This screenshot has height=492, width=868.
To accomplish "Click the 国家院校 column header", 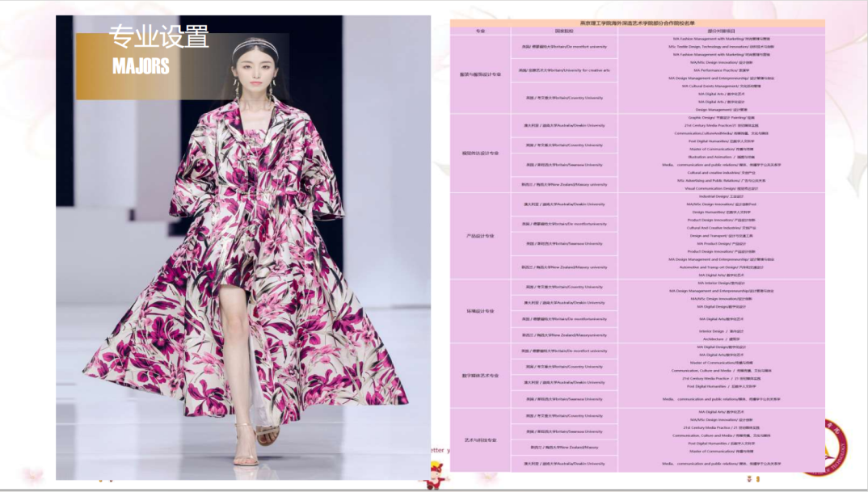I will coord(564,31).
